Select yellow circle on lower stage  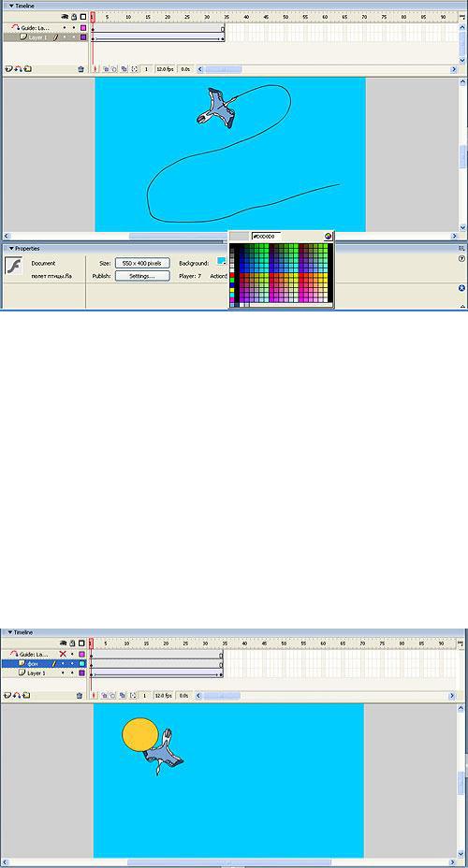pos(140,734)
